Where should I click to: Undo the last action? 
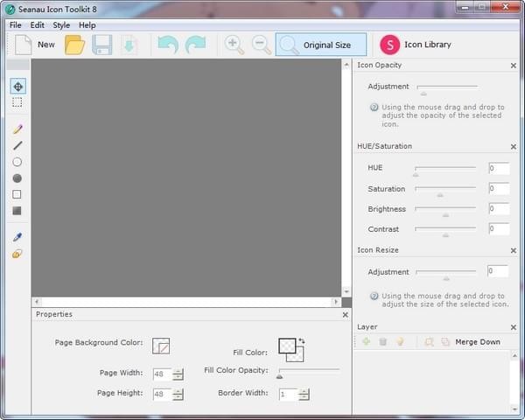click(x=168, y=45)
